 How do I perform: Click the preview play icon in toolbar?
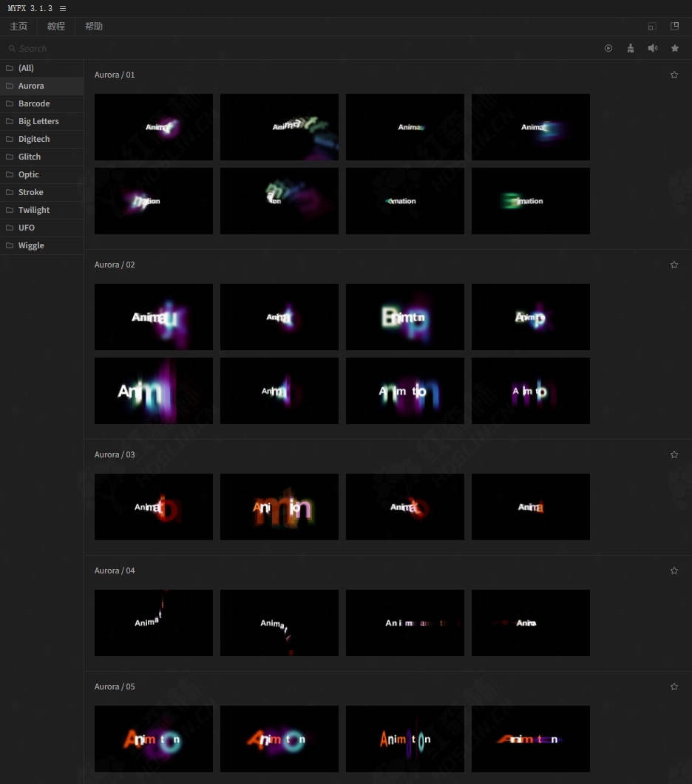click(x=608, y=49)
